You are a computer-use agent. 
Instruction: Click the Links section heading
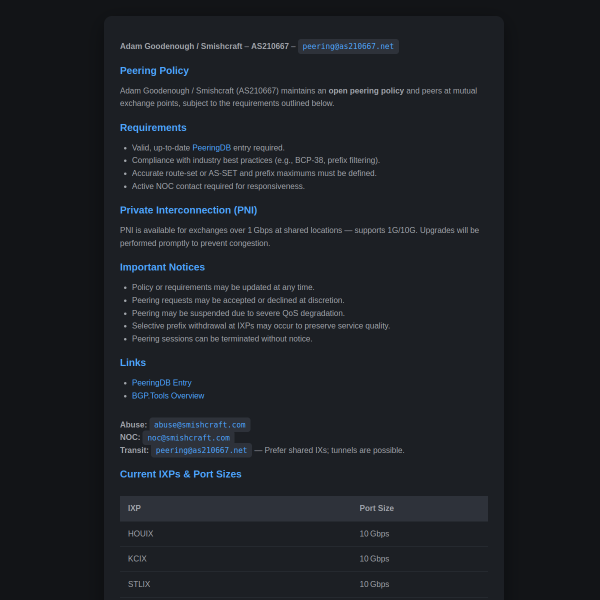coord(133,362)
